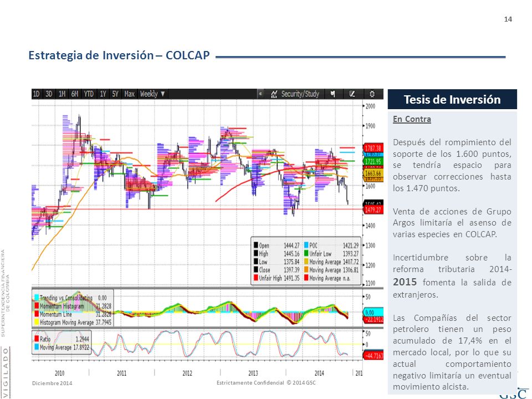This screenshot has height=399, width=532.
Task: Open the Security/Study menu
Action: pos(300,94)
